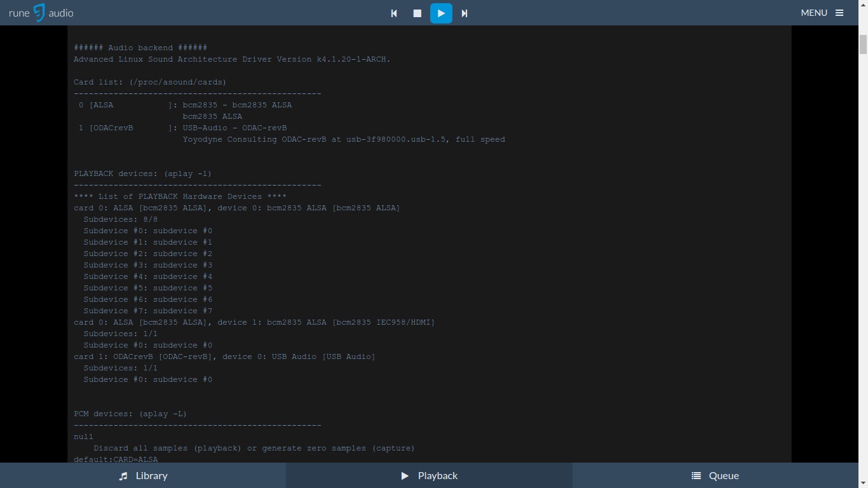This screenshot has width=868, height=488.
Task: Skip to the previous track
Action: click(x=394, y=13)
